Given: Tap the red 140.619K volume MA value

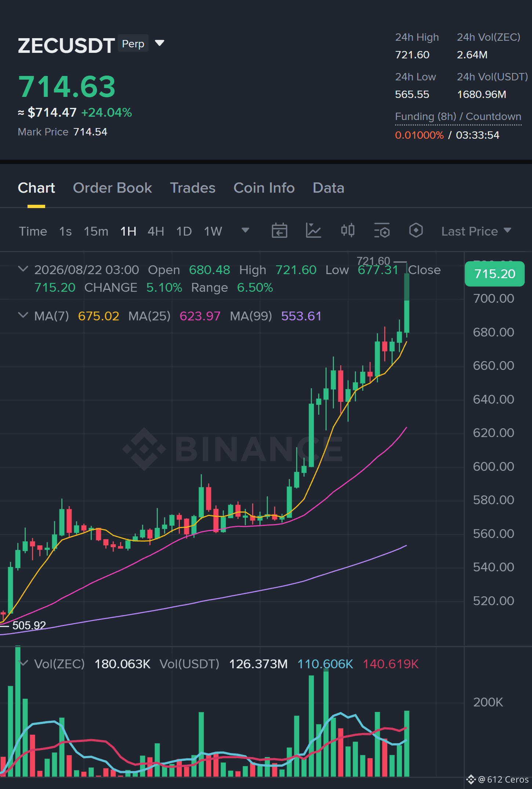Looking at the screenshot, I should [391, 664].
